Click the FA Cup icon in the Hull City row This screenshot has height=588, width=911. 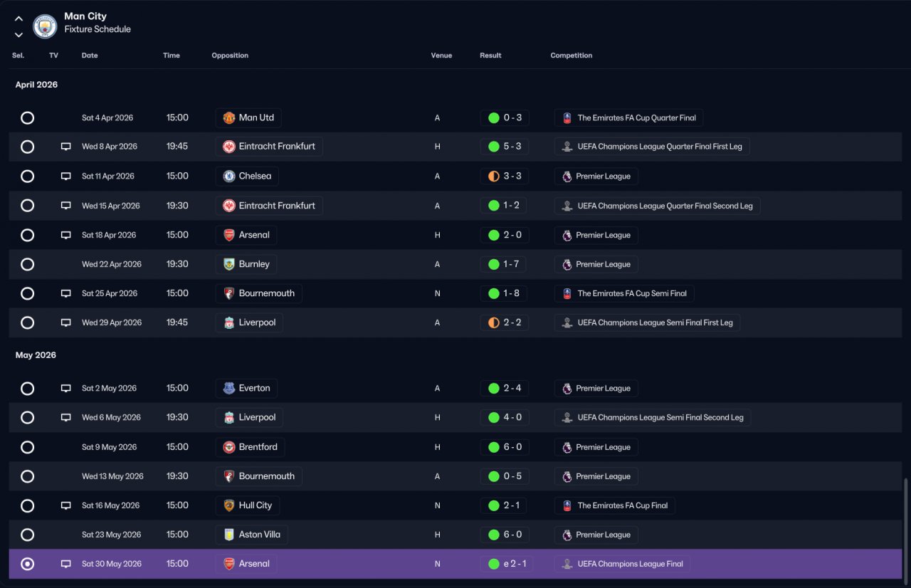point(567,505)
